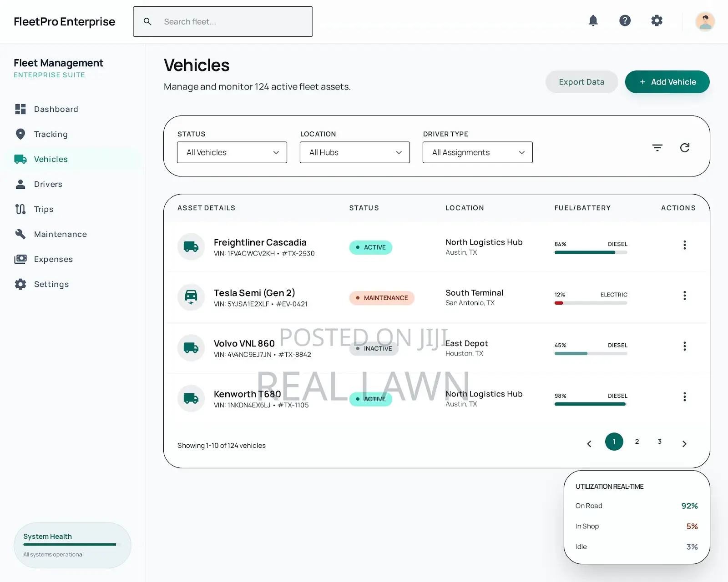Go to Trips in sidebar

(x=73, y=209)
